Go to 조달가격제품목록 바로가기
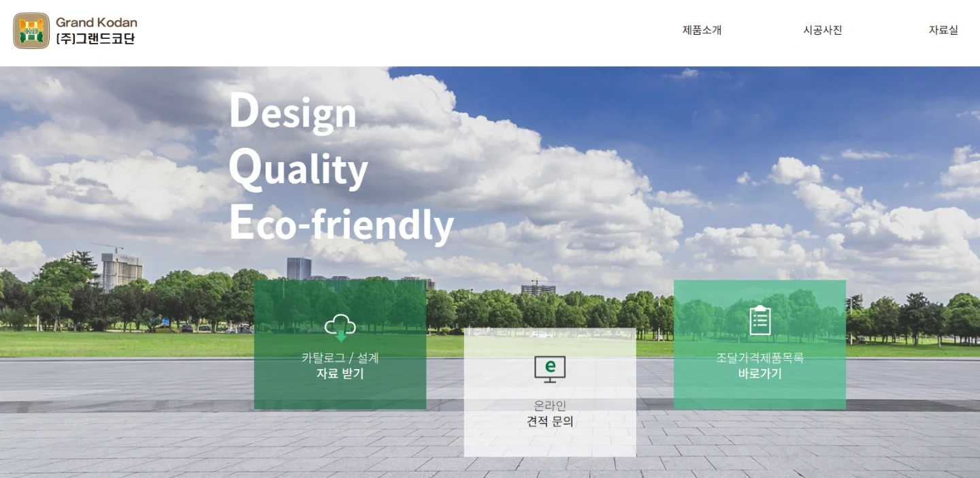Viewport: 980px width, 478px height. click(760, 345)
